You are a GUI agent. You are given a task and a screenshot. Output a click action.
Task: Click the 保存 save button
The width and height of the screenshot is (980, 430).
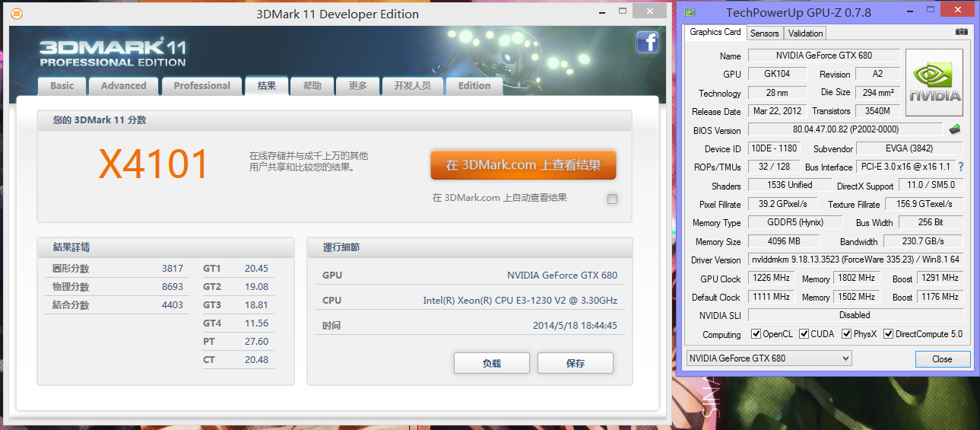coord(576,364)
